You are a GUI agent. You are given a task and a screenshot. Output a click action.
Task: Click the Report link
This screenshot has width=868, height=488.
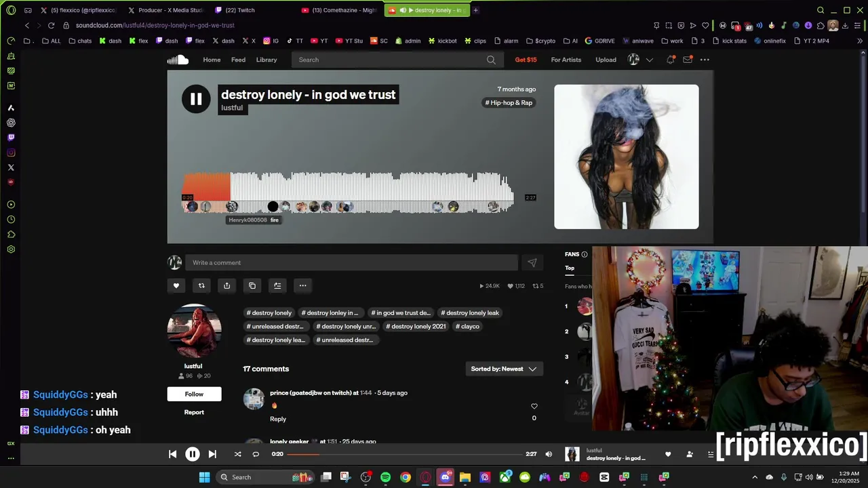(x=194, y=412)
